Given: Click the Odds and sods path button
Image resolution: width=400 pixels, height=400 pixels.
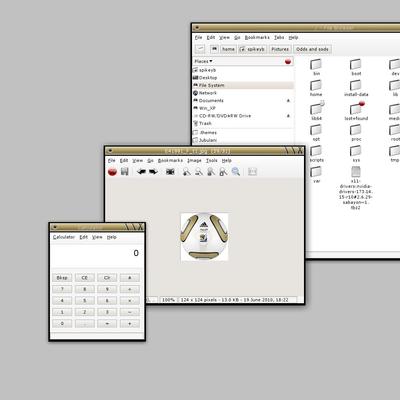Looking at the screenshot, I should pyautogui.click(x=312, y=49).
